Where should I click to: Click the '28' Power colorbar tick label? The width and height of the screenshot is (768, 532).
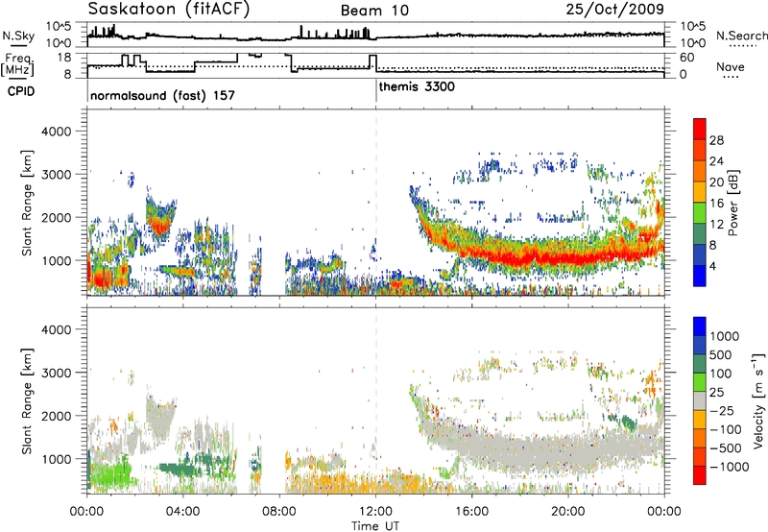tap(716, 140)
